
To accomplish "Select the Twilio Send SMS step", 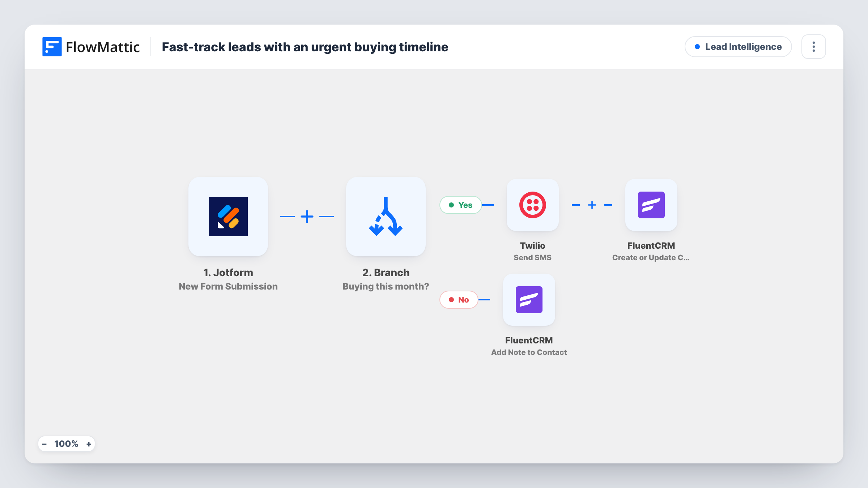I will coord(533,205).
